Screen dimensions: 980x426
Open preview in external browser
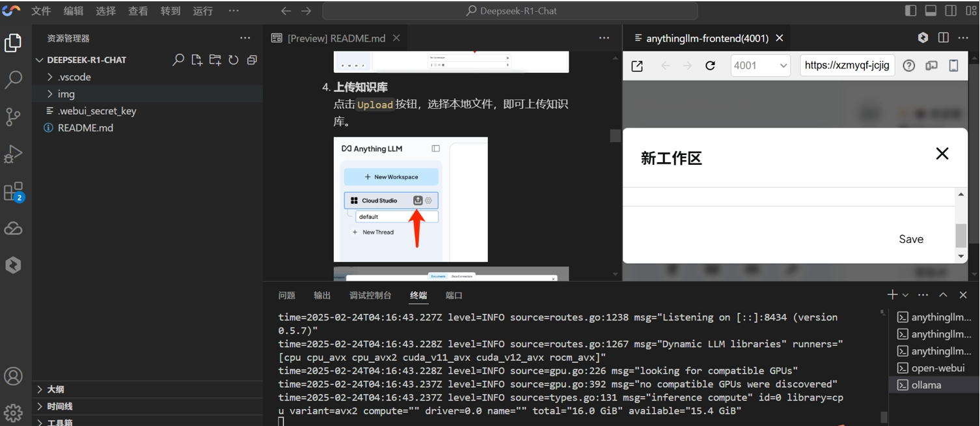637,66
